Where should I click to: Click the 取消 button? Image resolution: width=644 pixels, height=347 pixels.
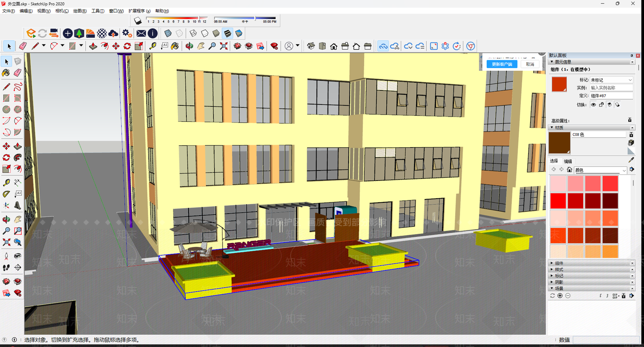tap(530, 64)
